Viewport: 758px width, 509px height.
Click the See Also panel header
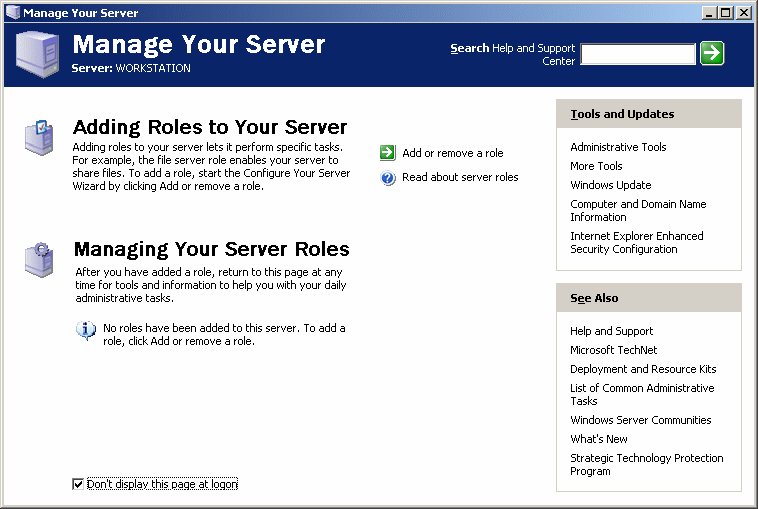pyautogui.click(x=649, y=298)
